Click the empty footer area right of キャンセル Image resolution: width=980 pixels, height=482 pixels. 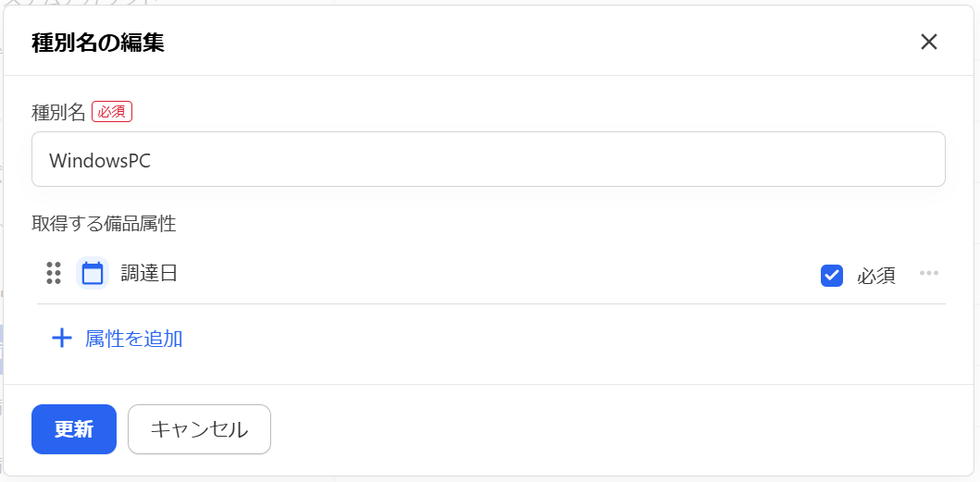pyautogui.click(x=619, y=429)
